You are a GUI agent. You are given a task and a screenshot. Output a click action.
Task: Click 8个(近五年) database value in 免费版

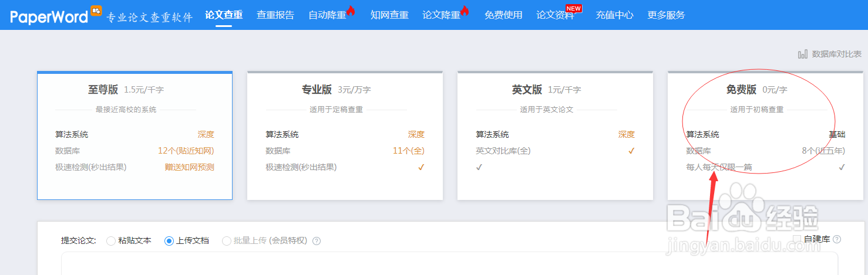pyautogui.click(x=823, y=151)
